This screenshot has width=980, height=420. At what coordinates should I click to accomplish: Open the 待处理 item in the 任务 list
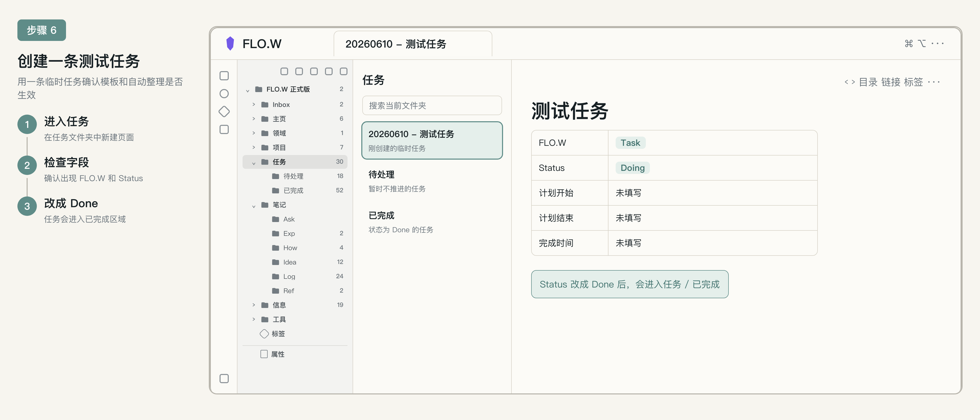click(432, 181)
